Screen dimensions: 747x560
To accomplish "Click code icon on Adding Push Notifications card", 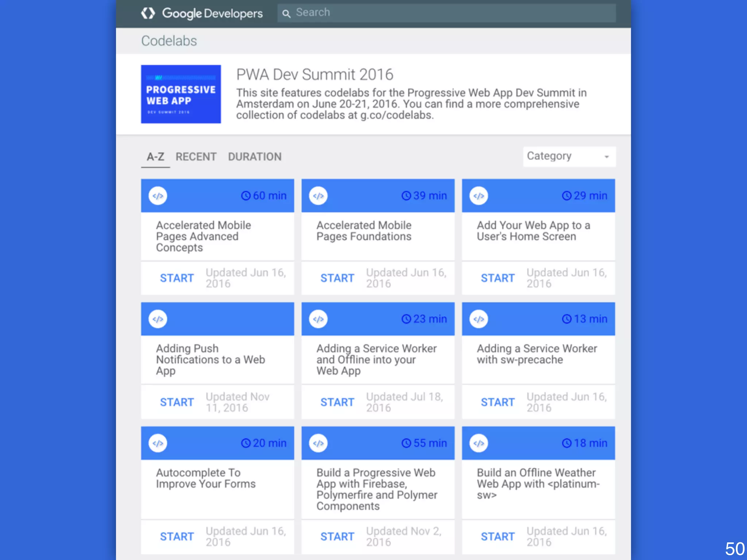I will click(158, 319).
